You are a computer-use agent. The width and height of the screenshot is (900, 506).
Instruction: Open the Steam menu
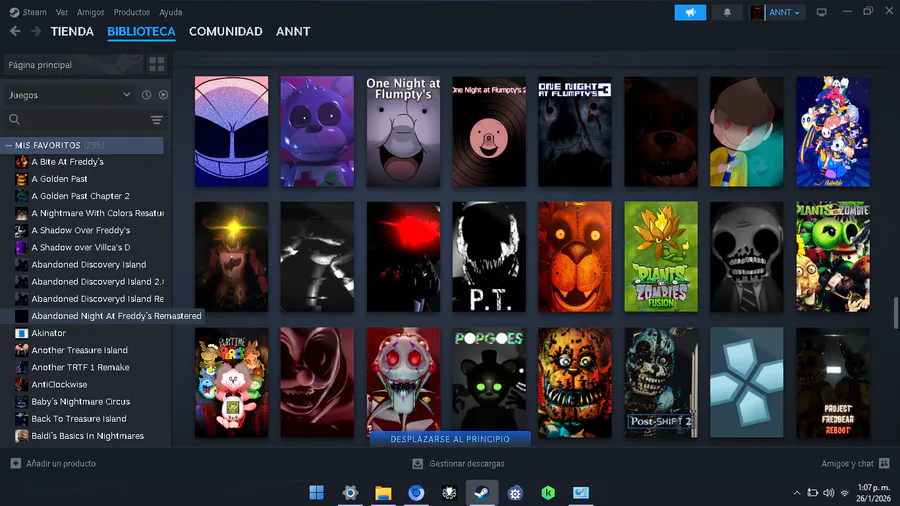tap(34, 12)
